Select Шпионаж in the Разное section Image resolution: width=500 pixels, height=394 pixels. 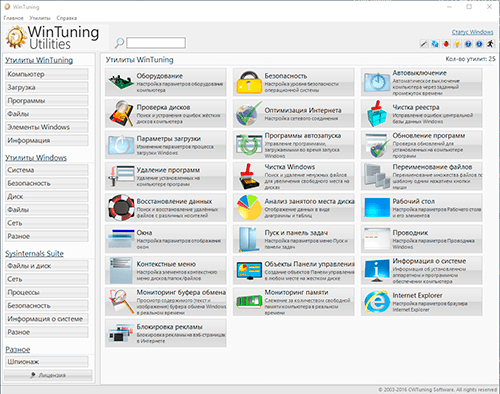tap(47, 361)
